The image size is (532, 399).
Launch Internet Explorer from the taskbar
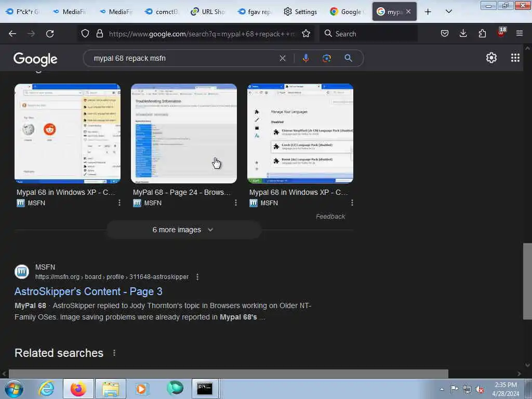click(46, 389)
